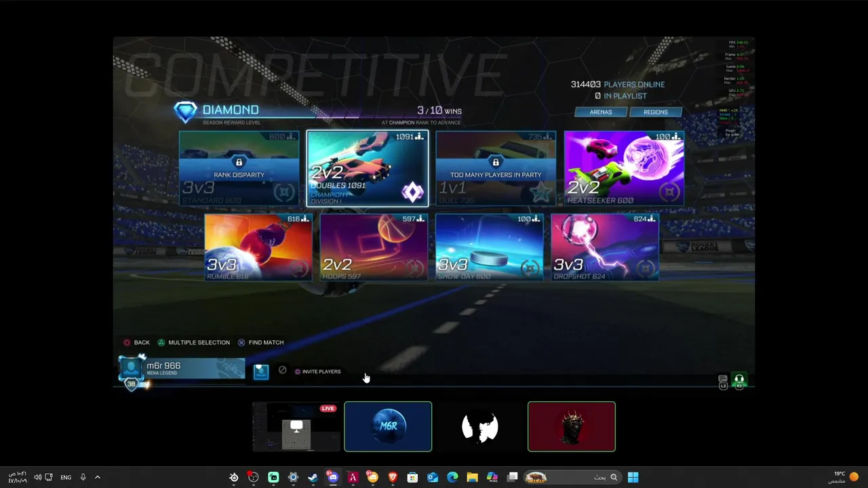This screenshot has height=488, width=868.
Task: Select the black and white avatar tile
Action: (480, 426)
